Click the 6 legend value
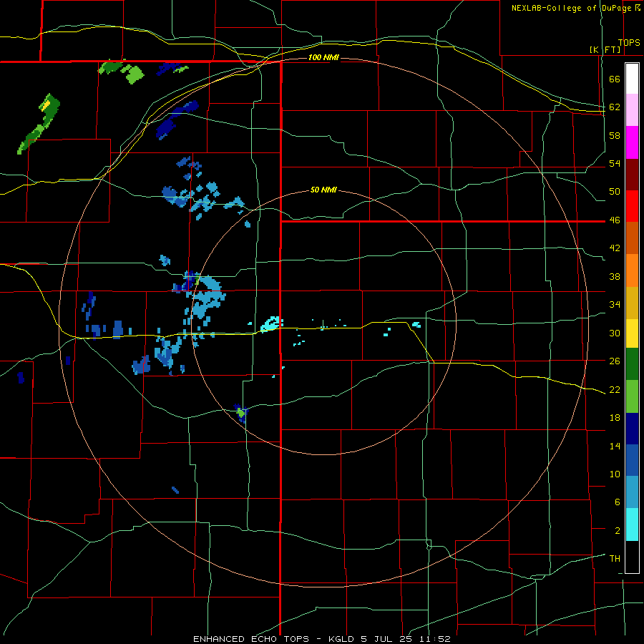644x644 pixels. (618, 502)
